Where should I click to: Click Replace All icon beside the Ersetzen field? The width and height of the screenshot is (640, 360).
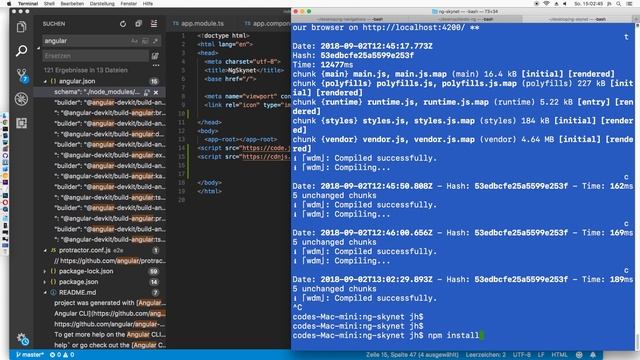[155, 56]
